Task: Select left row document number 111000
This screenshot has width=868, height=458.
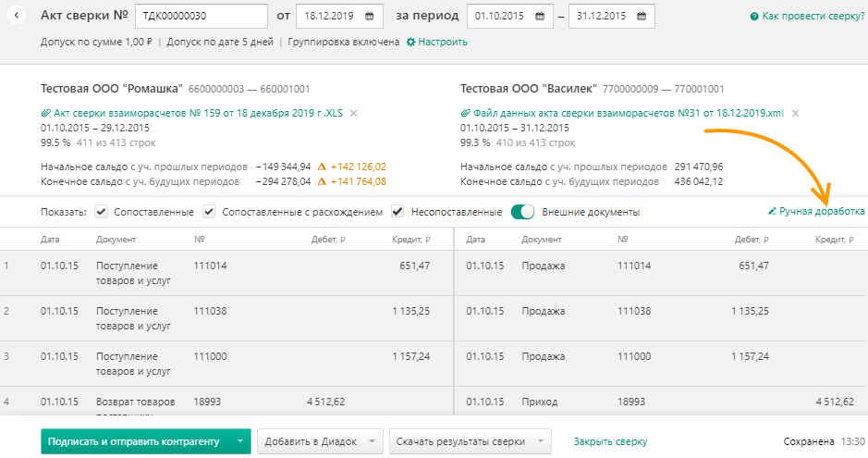Action: pyautogui.click(x=211, y=356)
